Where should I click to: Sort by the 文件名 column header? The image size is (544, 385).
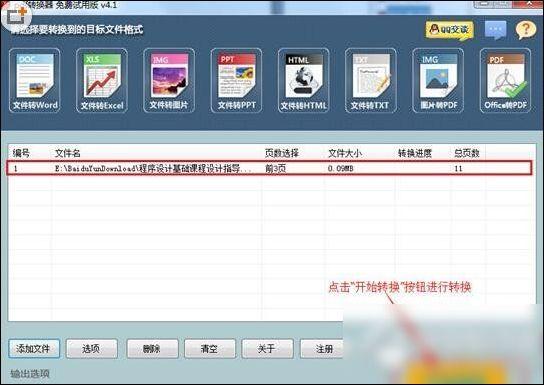click(x=68, y=153)
